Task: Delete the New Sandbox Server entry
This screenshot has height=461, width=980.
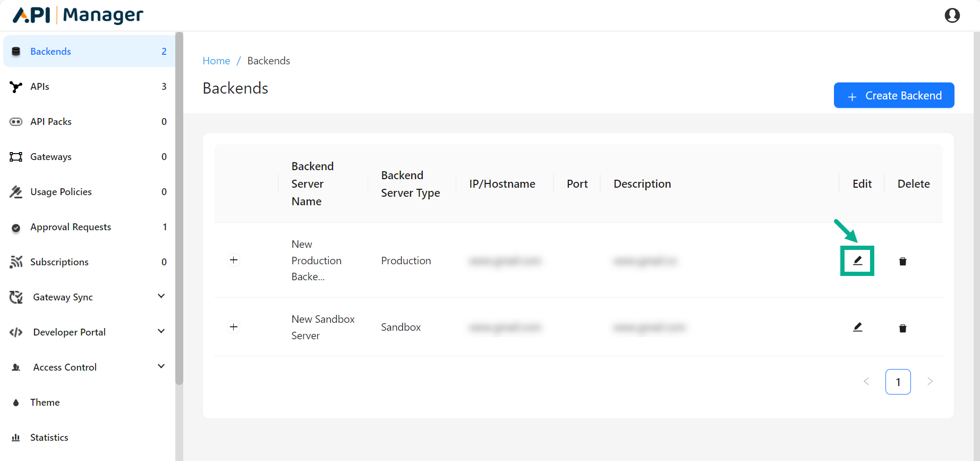Action: (902, 328)
